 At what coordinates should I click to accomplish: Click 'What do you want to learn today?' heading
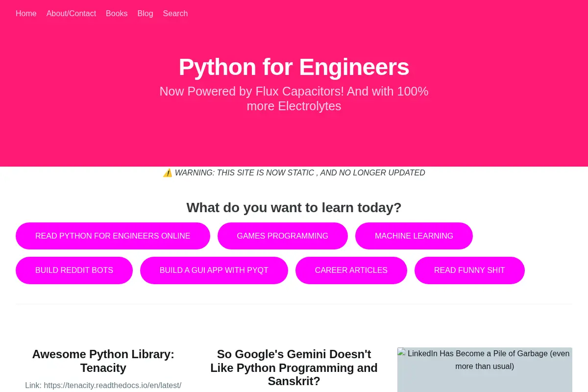[294, 208]
